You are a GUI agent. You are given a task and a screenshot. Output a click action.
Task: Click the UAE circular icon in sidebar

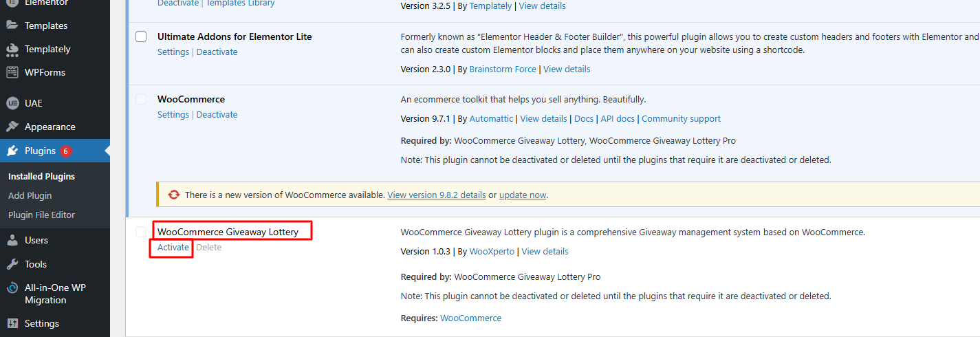12,103
